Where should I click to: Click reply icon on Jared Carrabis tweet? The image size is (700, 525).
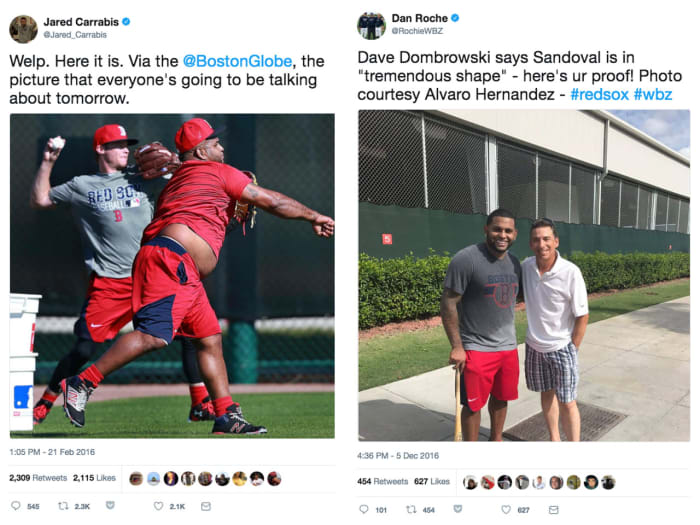point(16,505)
